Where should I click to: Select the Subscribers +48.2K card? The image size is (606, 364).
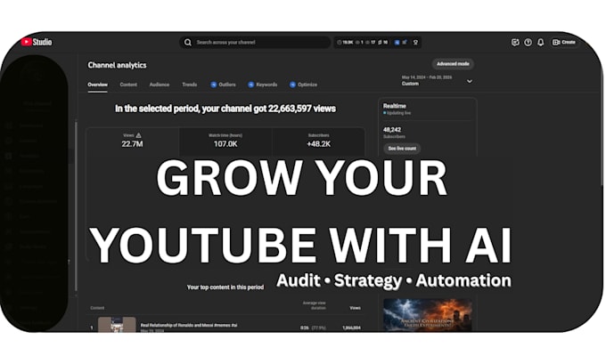318,141
